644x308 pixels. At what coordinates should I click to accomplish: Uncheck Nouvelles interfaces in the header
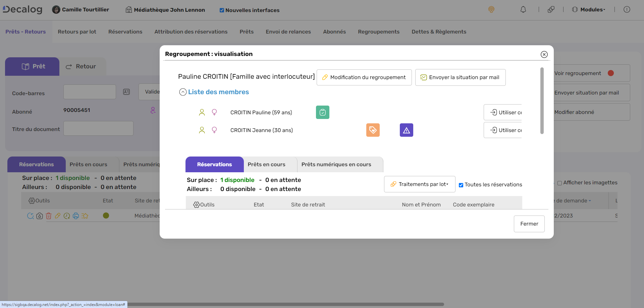click(222, 10)
